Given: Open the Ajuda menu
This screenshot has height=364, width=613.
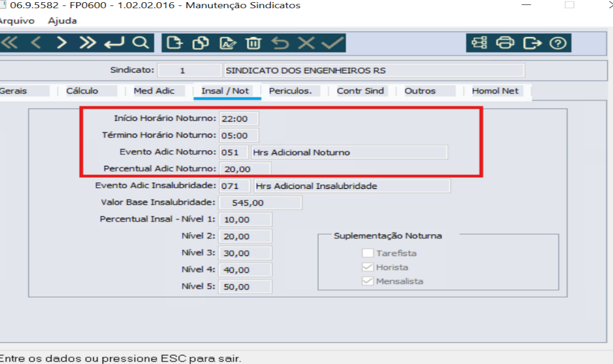Looking at the screenshot, I should [62, 21].
